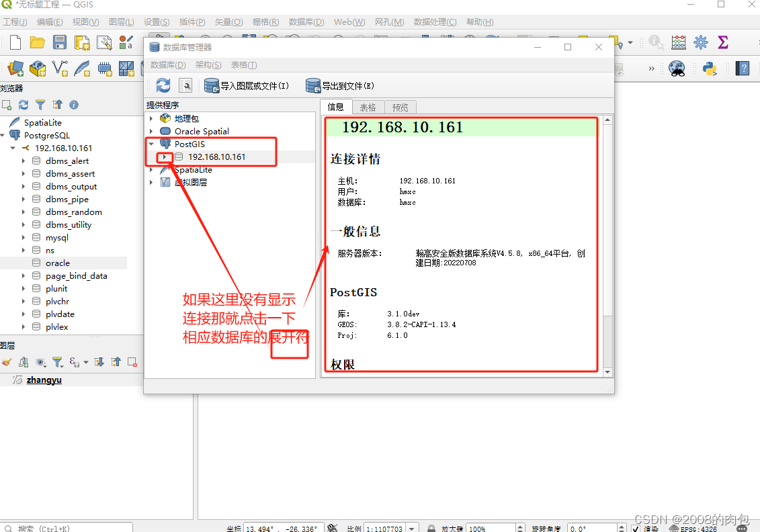This screenshot has width=760, height=532.
Task: Toggle the scale lock icon in status bar
Action: tap(431, 529)
